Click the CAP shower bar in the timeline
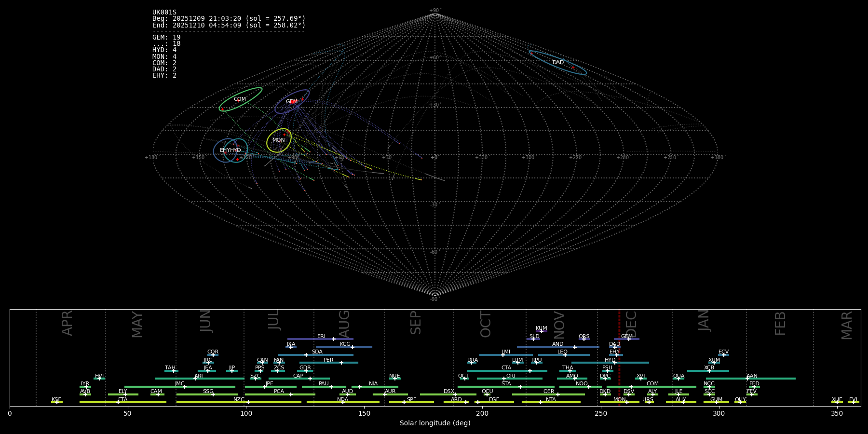This screenshot has width=868, height=434. (x=299, y=379)
